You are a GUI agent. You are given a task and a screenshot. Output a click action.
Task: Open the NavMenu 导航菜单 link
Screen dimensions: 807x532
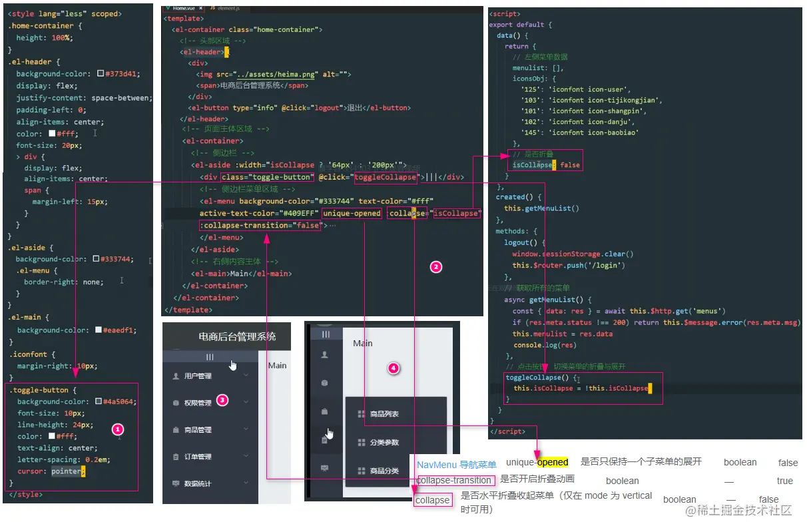click(457, 465)
